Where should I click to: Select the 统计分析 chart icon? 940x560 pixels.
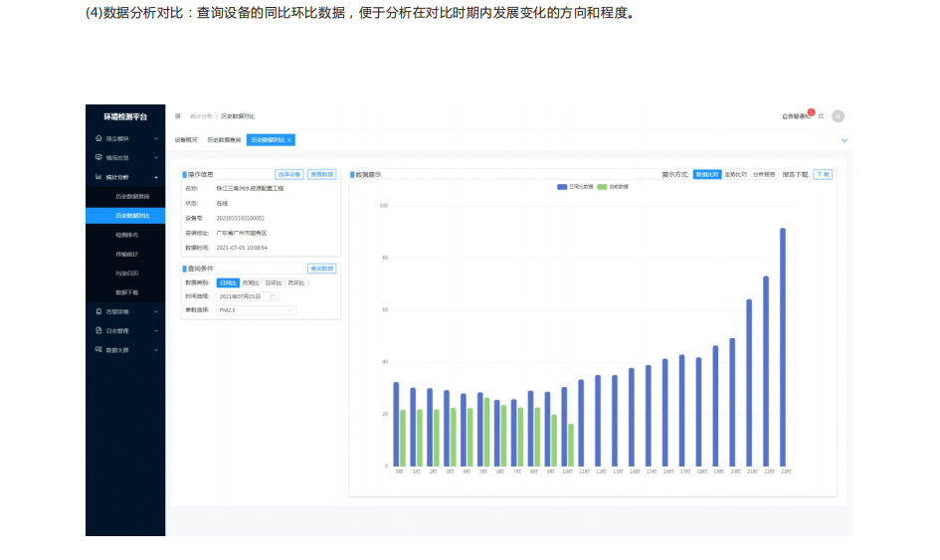98,177
